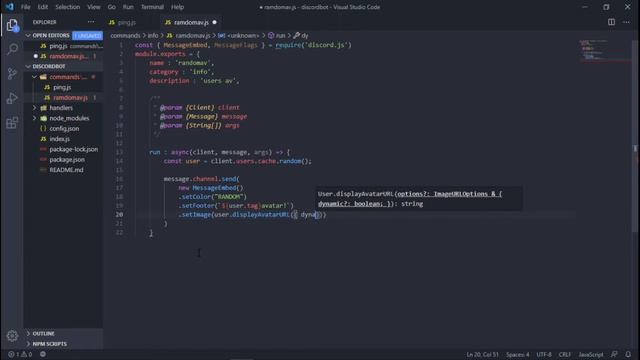Click unsaved dot on ramdomav.js tab

pos(214,22)
